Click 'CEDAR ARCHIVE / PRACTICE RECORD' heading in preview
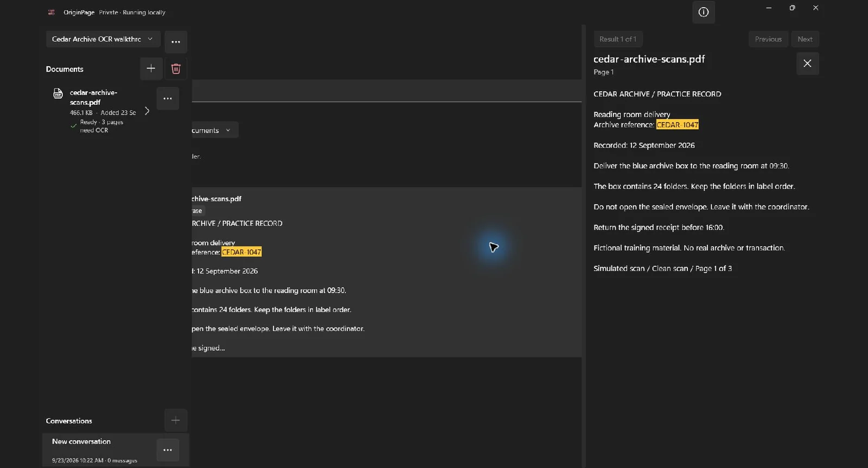 pyautogui.click(x=657, y=94)
